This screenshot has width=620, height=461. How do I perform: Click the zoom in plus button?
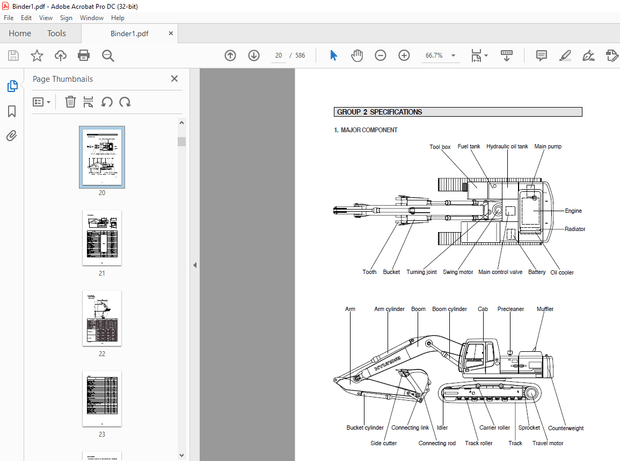tap(404, 55)
